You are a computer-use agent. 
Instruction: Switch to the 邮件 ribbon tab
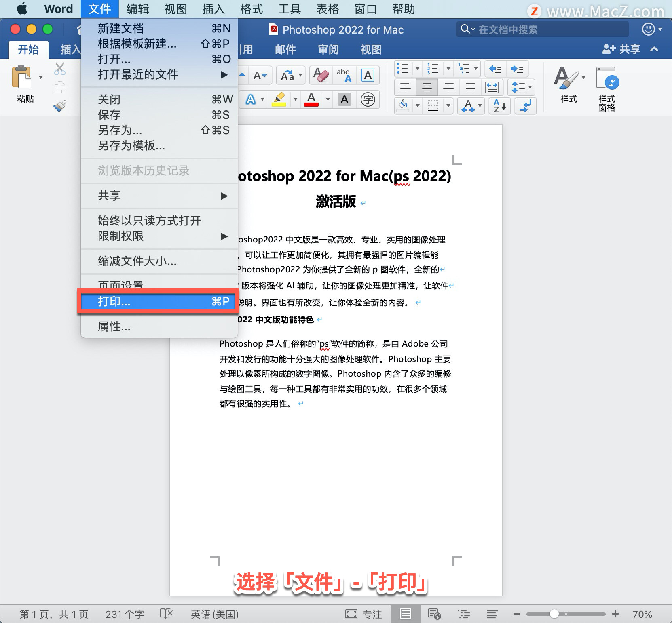coord(285,49)
